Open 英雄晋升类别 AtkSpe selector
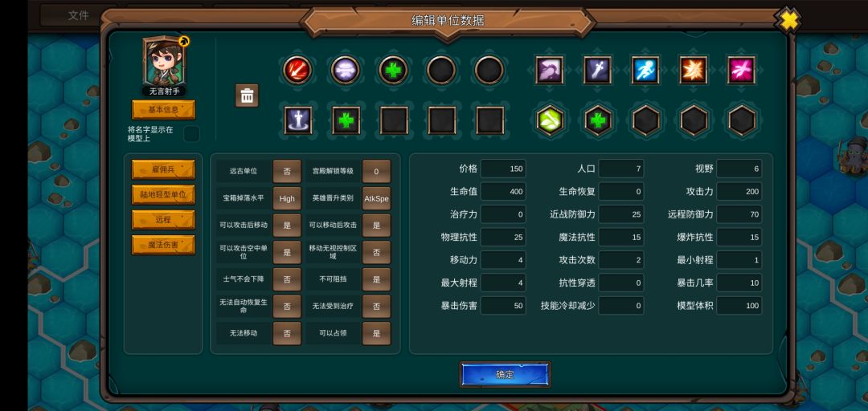Screen dimensions: 868x411 (376, 198)
